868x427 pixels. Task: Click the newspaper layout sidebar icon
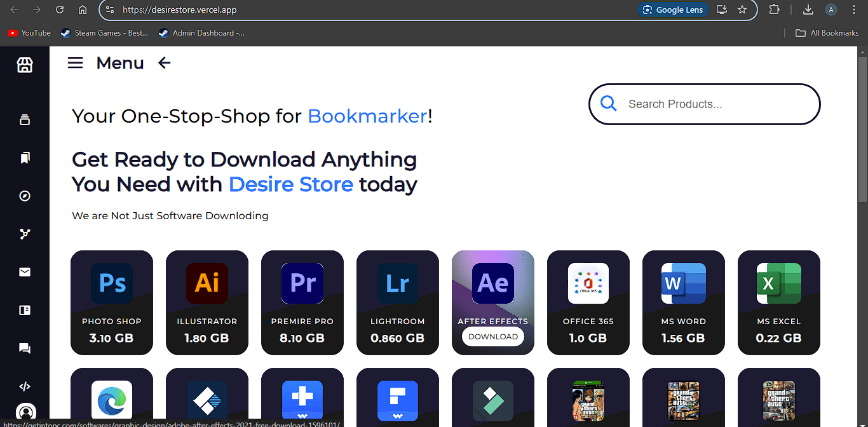point(25,310)
